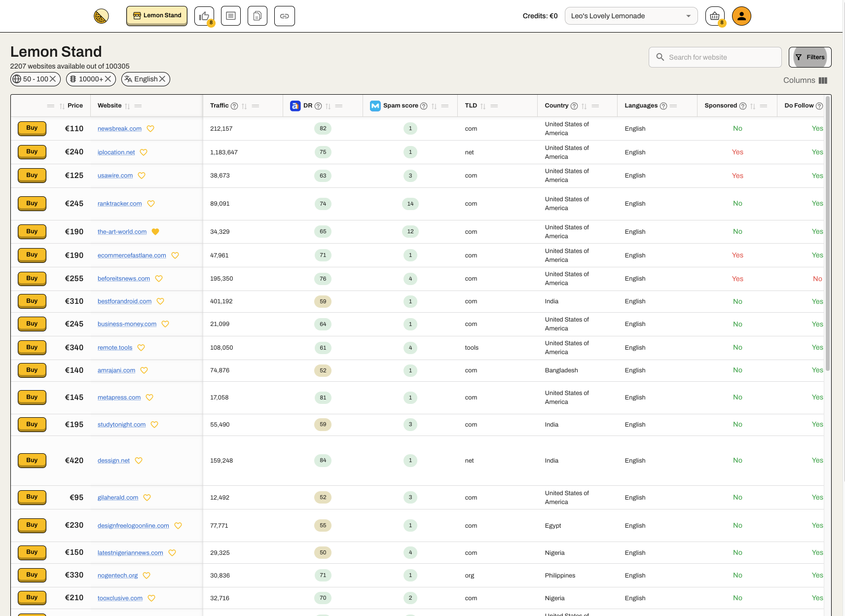Click the lemon logo icon
Viewport: 845px width, 616px height.
pos(101,16)
